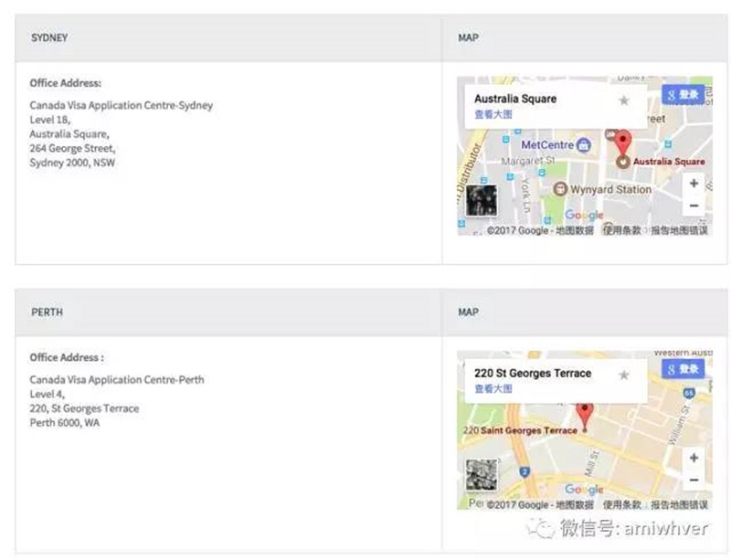Switch Sydney map to satellite thumbnail view

click(x=482, y=201)
